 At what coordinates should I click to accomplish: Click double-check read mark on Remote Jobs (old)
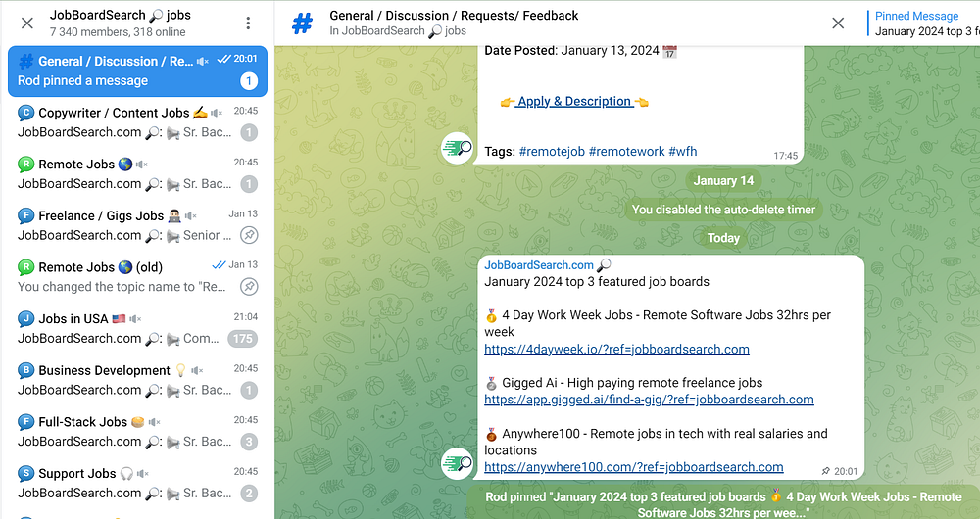click(x=219, y=264)
